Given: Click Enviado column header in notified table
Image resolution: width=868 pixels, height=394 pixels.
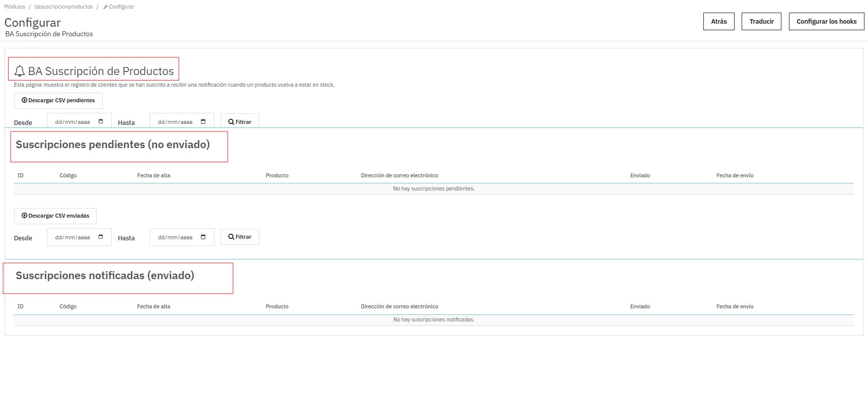Looking at the screenshot, I should pyautogui.click(x=640, y=306).
